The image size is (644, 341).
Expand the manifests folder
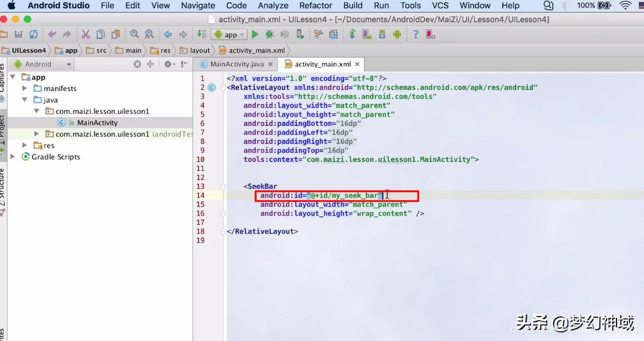[x=24, y=89]
